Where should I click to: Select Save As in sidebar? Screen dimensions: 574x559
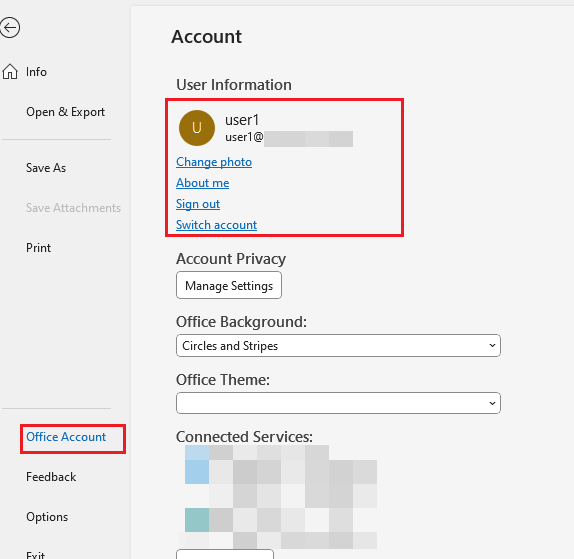click(x=46, y=168)
